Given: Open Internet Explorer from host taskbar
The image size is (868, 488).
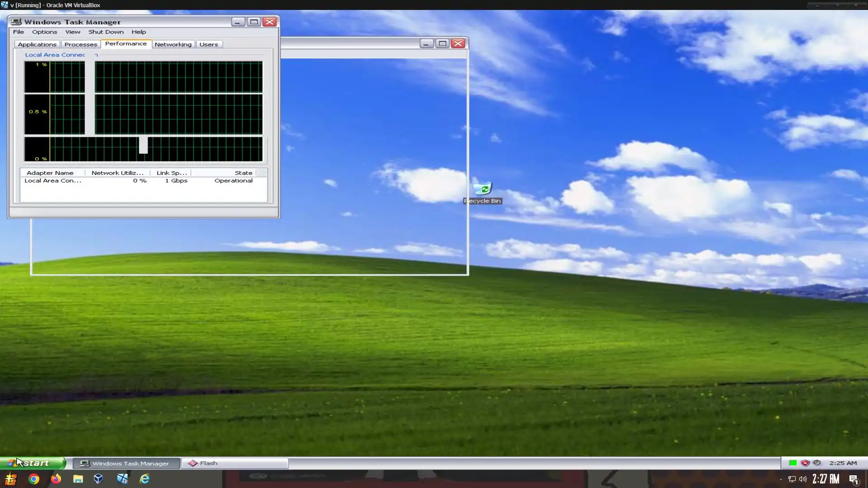Looking at the screenshot, I should (145, 479).
